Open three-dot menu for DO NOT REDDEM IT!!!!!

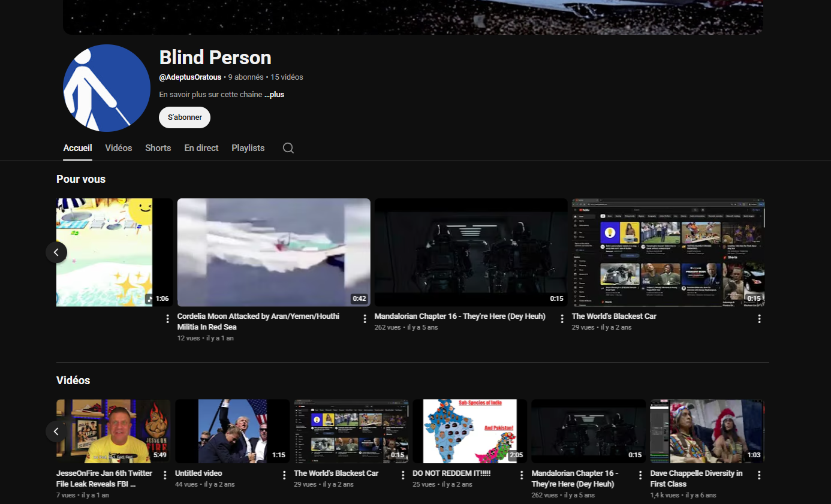[x=522, y=475]
